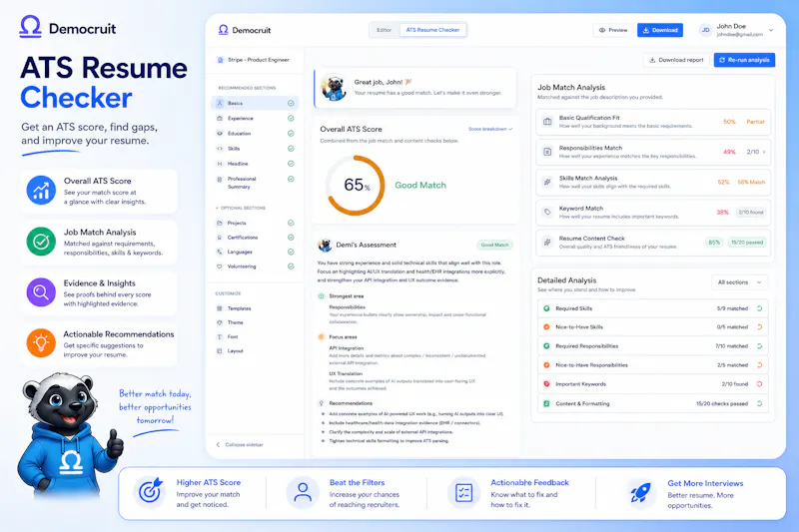Open the John Doe account dropdown chevron
The image size is (799, 532).
coord(771,30)
